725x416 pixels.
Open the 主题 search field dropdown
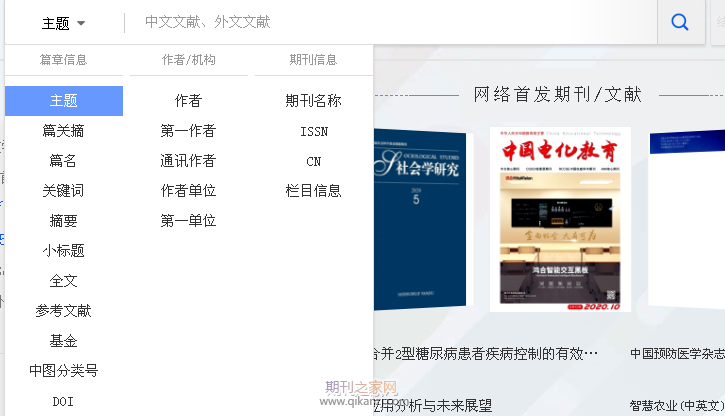coord(64,23)
